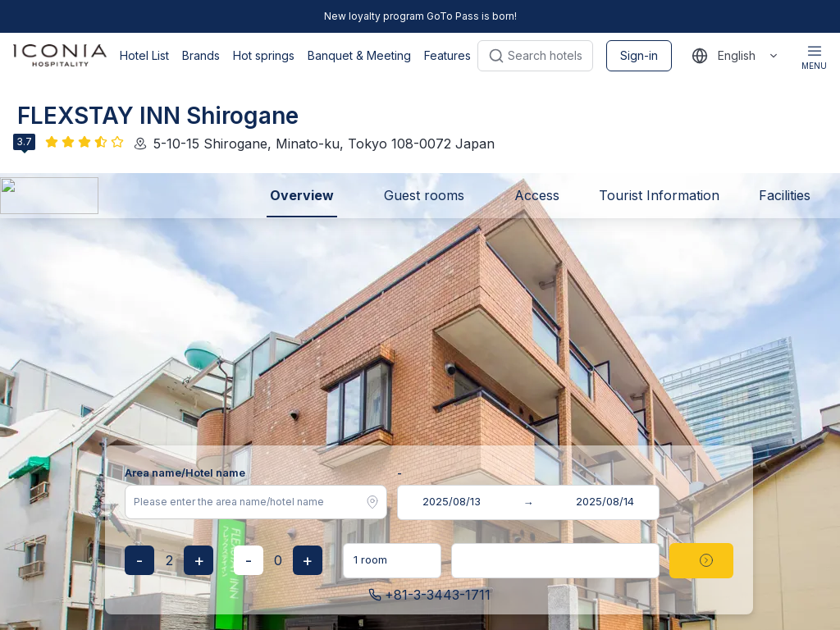840x630 pixels.
Task: Switch to the Tourist Information tab
Action: click(659, 195)
